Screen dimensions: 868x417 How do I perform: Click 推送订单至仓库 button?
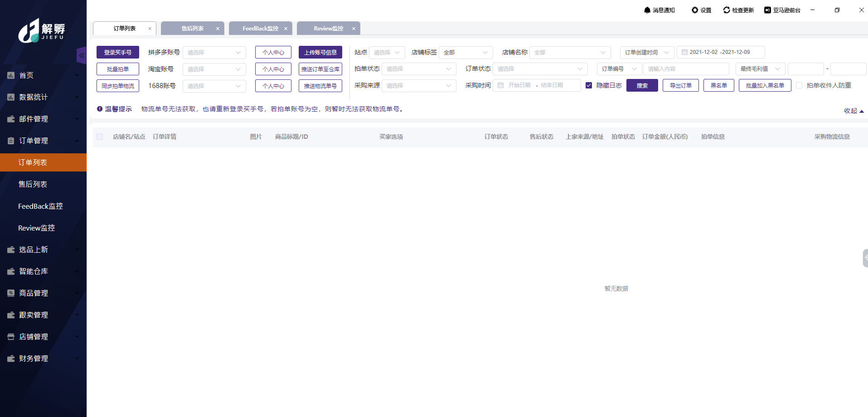[320, 69]
